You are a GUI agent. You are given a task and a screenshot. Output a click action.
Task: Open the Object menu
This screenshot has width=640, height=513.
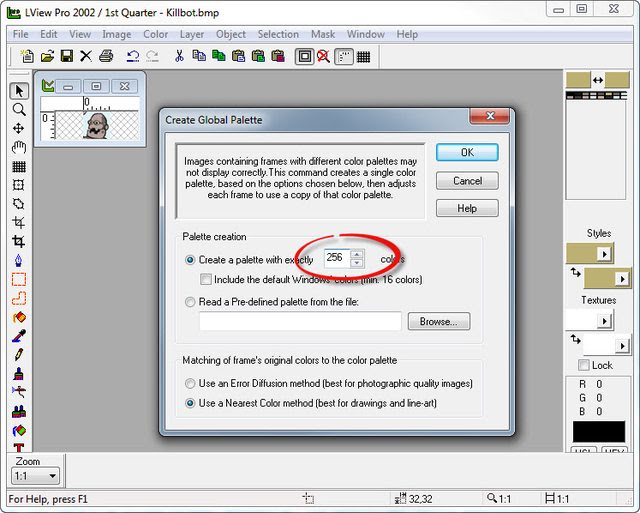click(231, 34)
